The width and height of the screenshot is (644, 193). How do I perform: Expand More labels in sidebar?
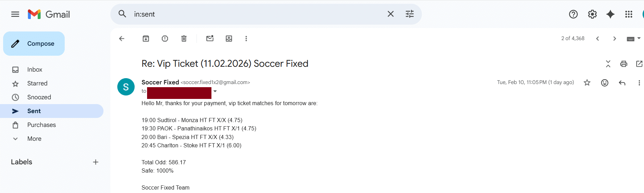point(34,139)
